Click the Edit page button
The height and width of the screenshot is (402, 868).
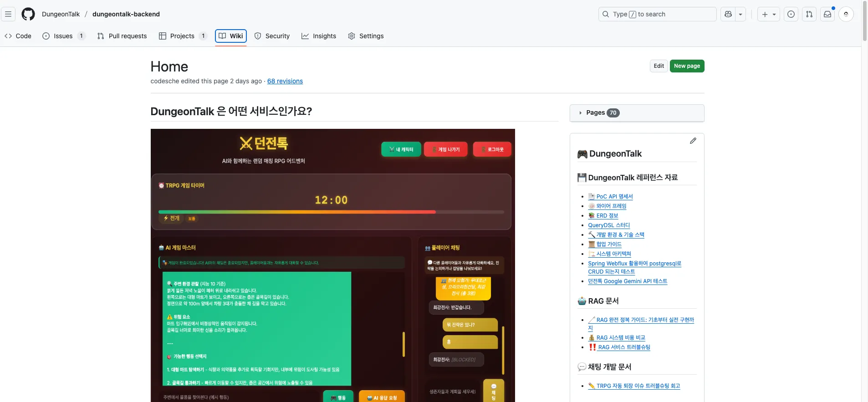pyautogui.click(x=659, y=66)
